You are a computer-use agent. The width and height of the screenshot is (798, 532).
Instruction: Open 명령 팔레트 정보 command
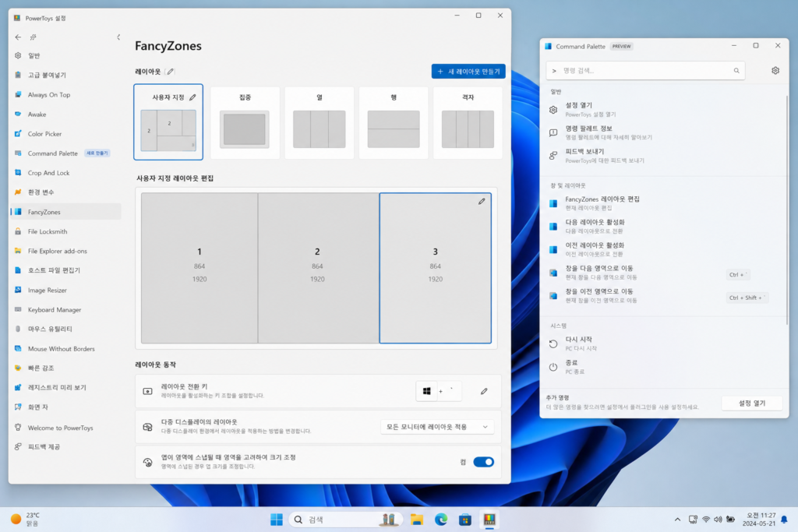point(664,132)
